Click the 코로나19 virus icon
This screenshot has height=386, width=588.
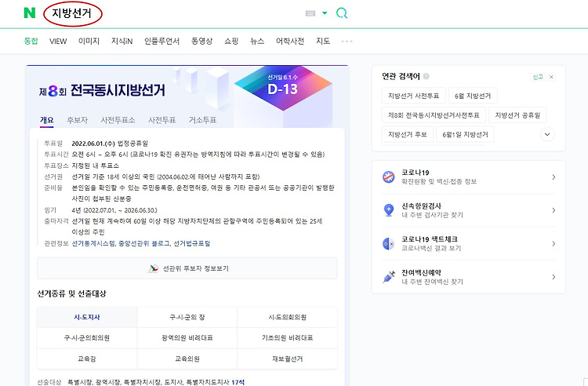tap(389, 177)
